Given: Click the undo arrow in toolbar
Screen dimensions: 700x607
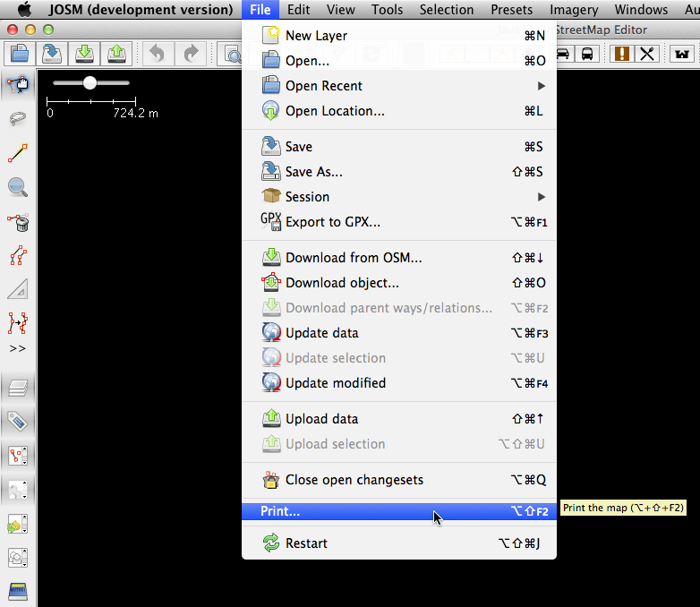Looking at the screenshot, I should click(x=157, y=54).
